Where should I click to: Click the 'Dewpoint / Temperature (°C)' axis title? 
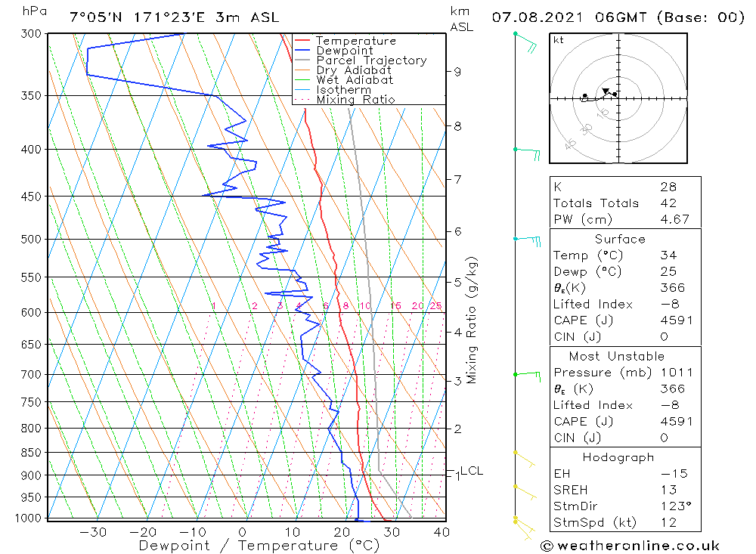[259, 546]
